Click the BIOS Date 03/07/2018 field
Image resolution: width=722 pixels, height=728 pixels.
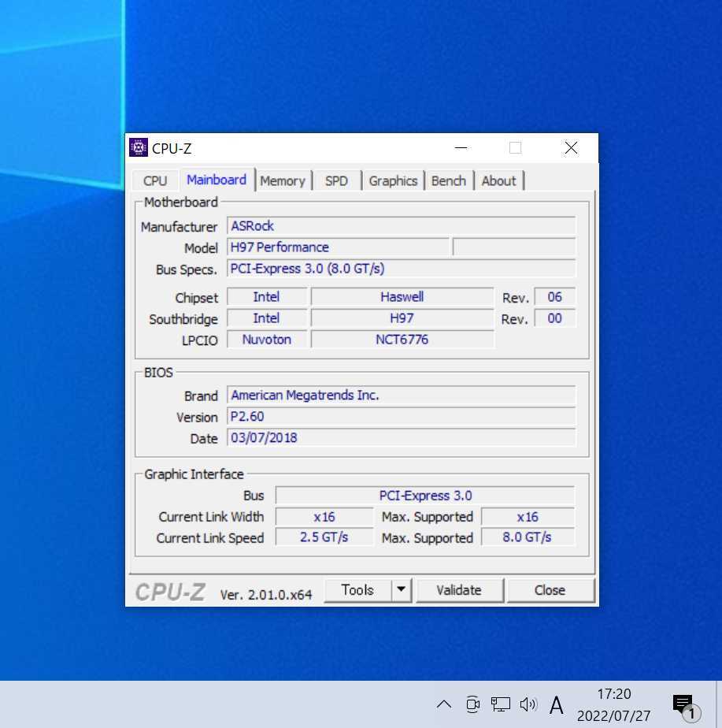402,438
